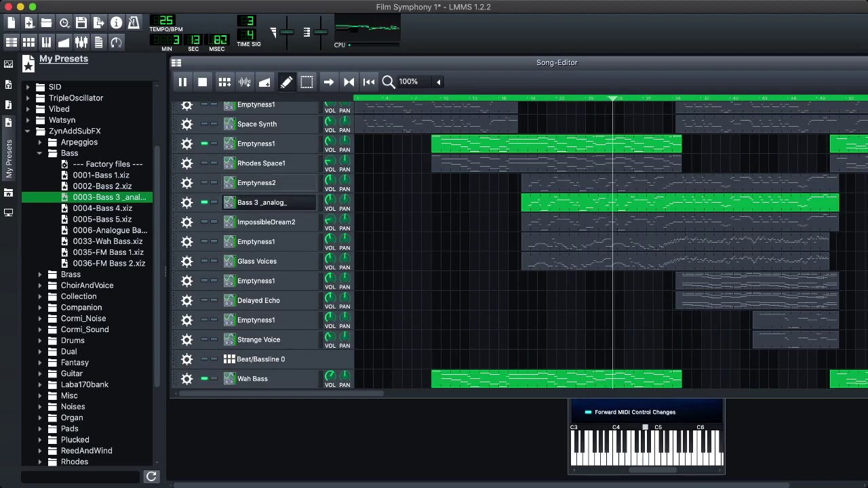Toggle the loop points icon
This screenshot has width=868, height=488.
349,82
